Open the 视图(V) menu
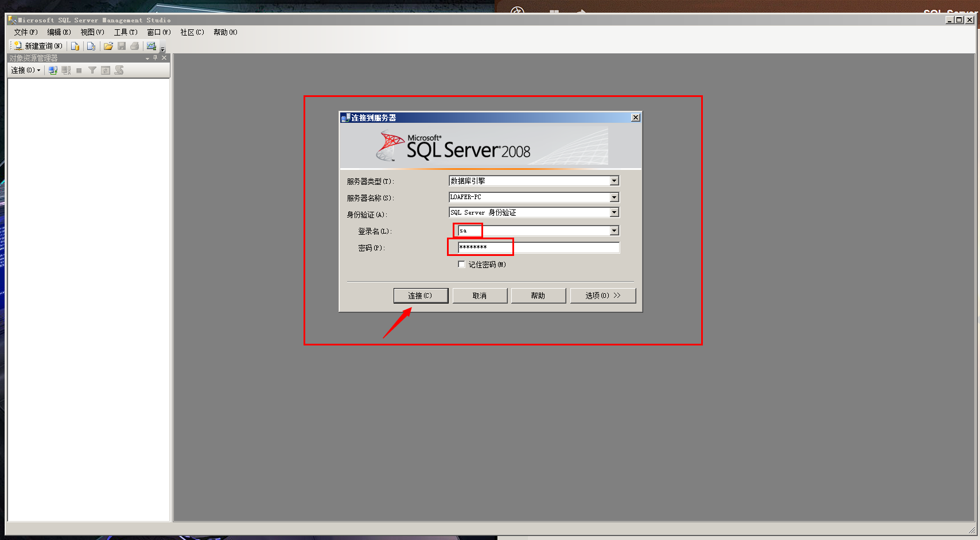Image resolution: width=980 pixels, height=540 pixels. pos(92,32)
